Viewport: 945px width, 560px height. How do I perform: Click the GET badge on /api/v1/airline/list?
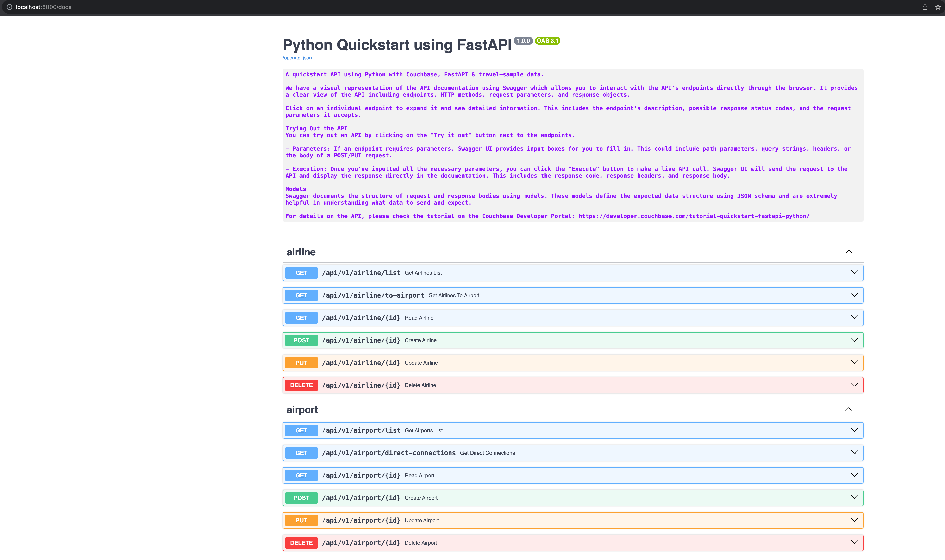click(301, 272)
